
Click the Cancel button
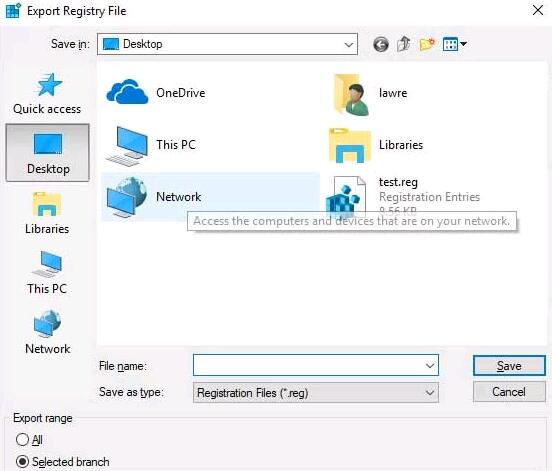pos(509,392)
